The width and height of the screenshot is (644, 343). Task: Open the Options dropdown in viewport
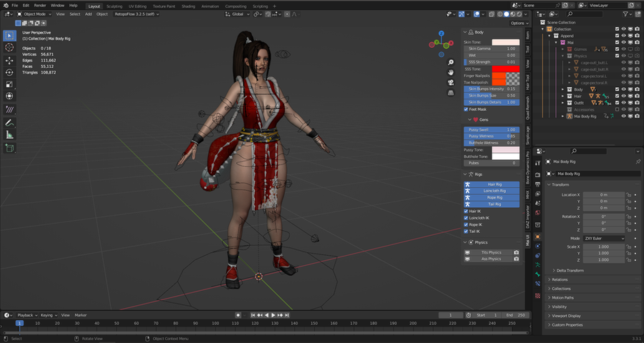click(x=519, y=24)
